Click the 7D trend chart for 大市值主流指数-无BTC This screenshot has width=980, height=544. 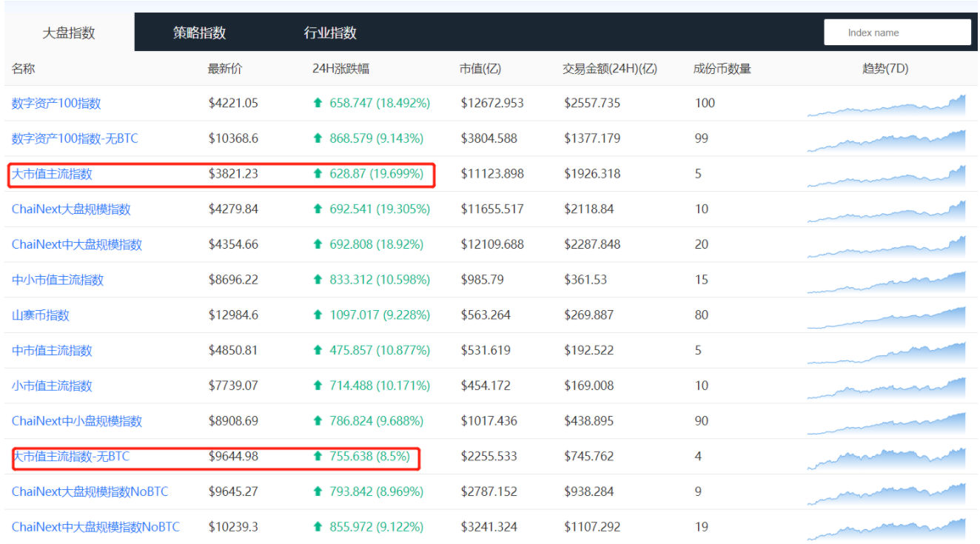[886, 459]
